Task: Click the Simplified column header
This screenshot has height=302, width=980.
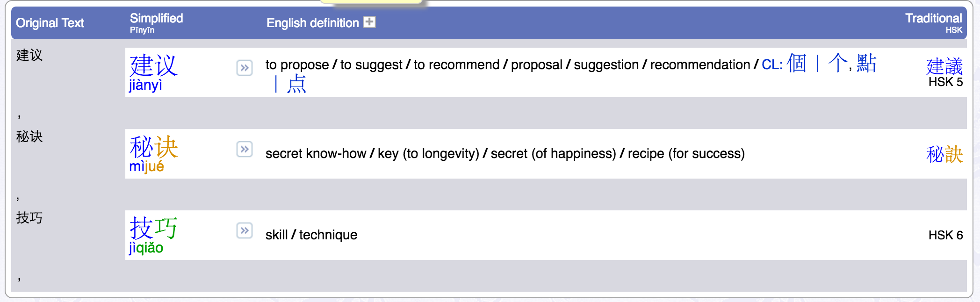Action: 156,18
